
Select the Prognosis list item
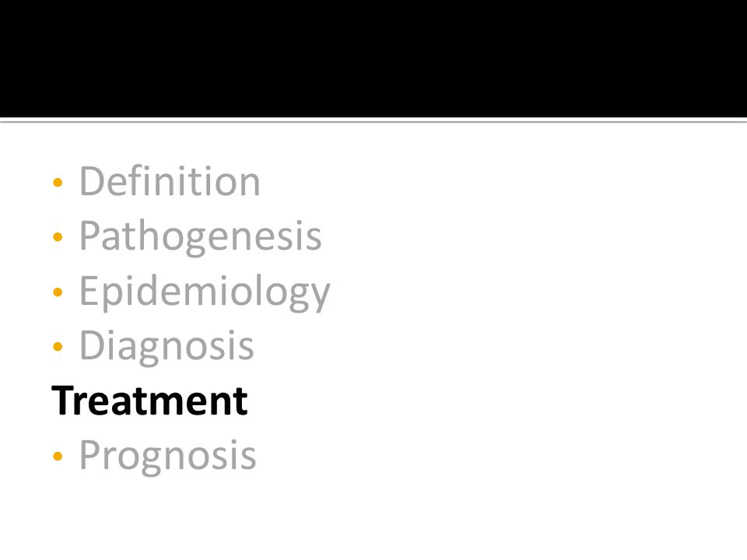point(168,457)
